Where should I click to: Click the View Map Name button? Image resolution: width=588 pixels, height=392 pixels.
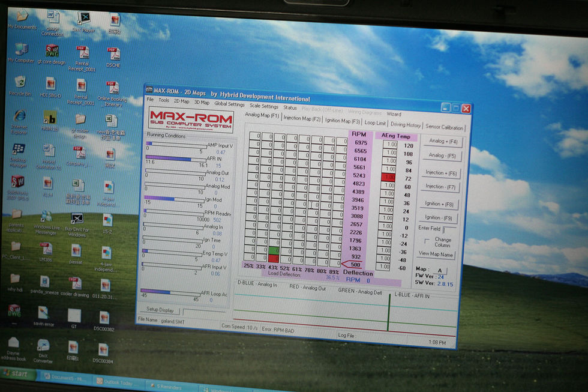[436, 254]
